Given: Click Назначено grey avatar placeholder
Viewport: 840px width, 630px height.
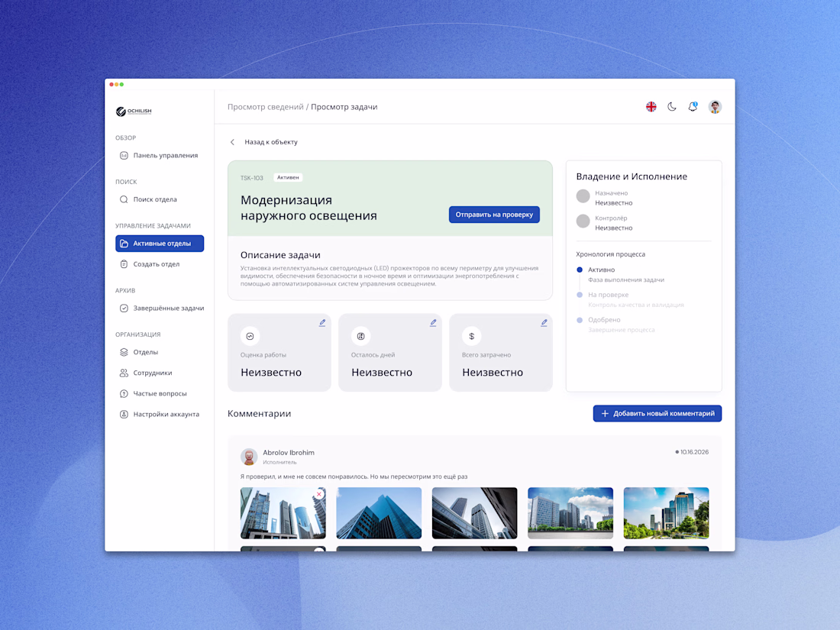Looking at the screenshot, I should click(583, 196).
